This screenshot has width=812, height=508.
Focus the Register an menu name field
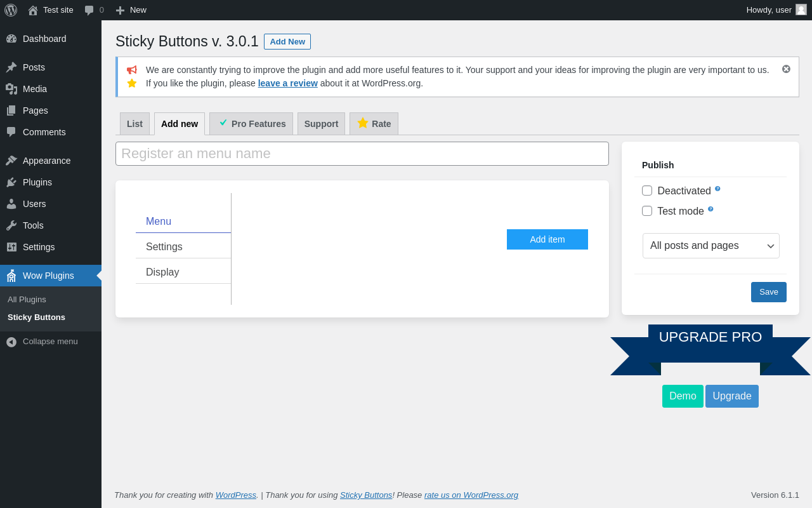click(x=362, y=154)
